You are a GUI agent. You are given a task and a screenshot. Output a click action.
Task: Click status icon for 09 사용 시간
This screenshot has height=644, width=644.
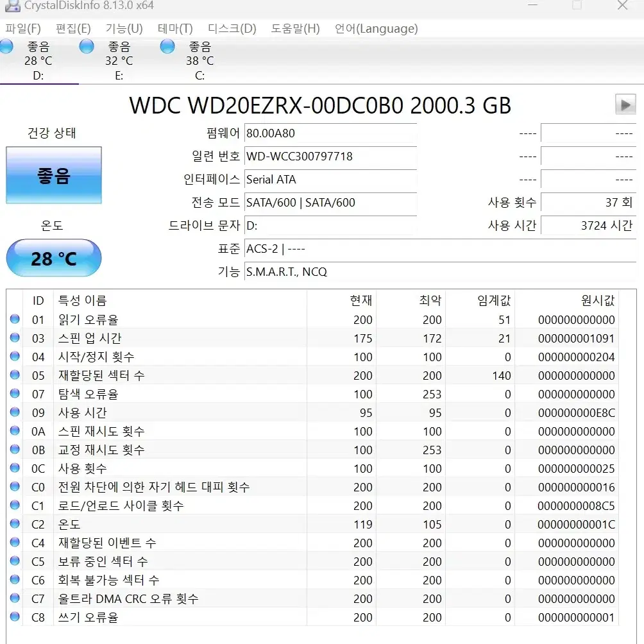15,412
